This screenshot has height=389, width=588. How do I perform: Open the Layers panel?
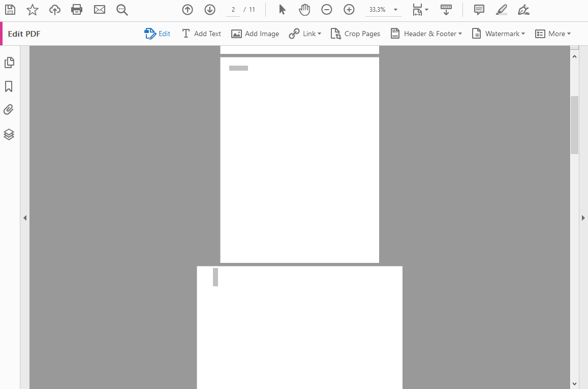pyautogui.click(x=9, y=134)
